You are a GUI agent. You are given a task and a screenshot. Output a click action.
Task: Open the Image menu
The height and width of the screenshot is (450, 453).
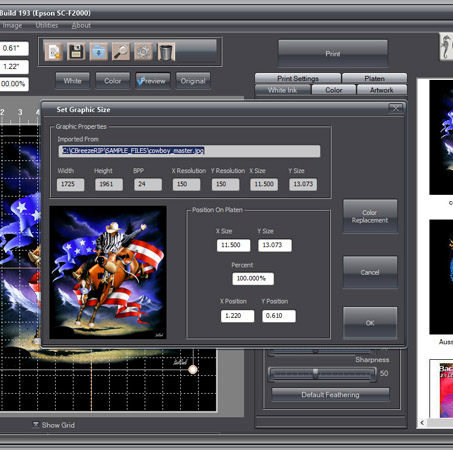coord(12,25)
